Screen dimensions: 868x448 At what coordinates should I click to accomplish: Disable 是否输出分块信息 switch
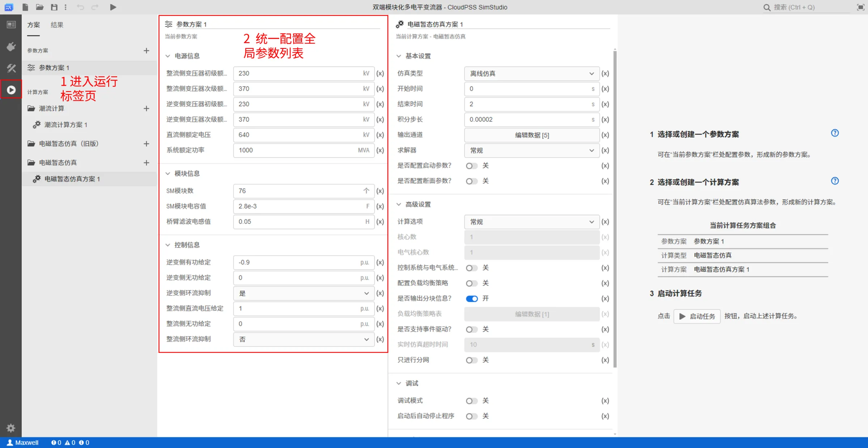pos(472,299)
